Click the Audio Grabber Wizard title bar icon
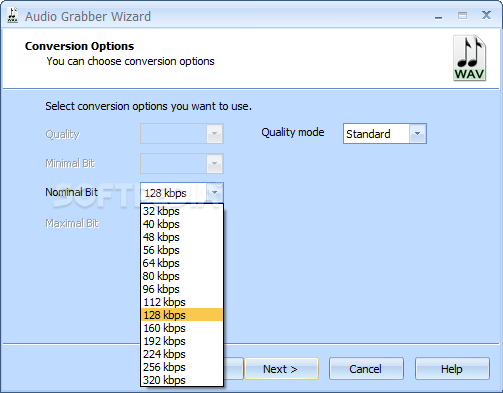 (x=13, y=16)
